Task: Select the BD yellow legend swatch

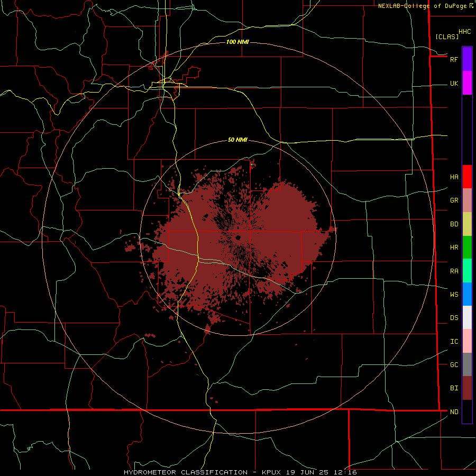Action: (467, 224)
